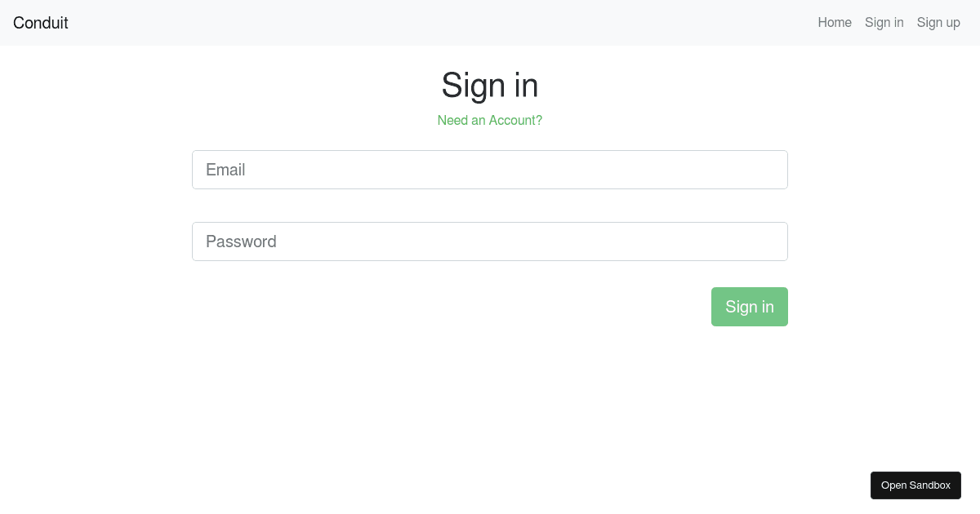Click the Conduit brand logo
Image resolution: width=980 pixels, height=514 pixels.
(x=41, y=23)
